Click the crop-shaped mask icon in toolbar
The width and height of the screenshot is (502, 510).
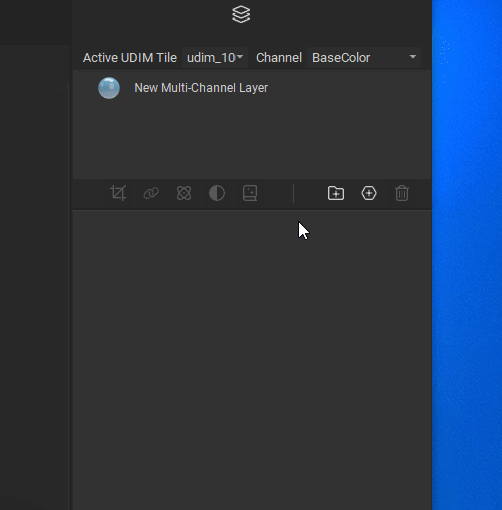click(x=118, y=193)
